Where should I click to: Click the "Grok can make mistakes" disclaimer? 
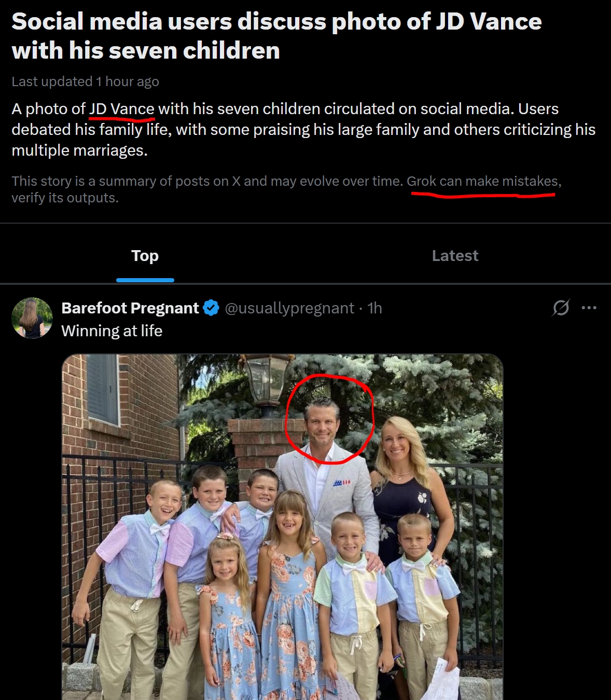pyautogui.click(x=483, y=181)
